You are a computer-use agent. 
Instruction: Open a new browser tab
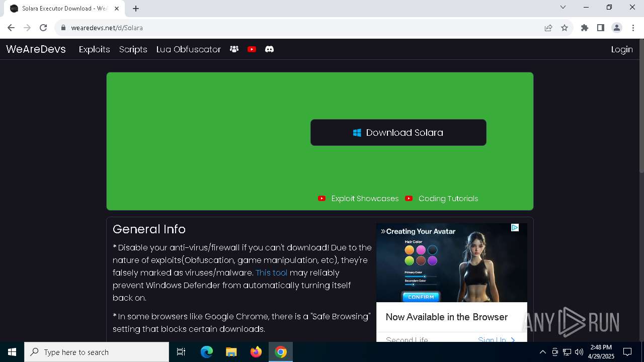coord(136,9)
